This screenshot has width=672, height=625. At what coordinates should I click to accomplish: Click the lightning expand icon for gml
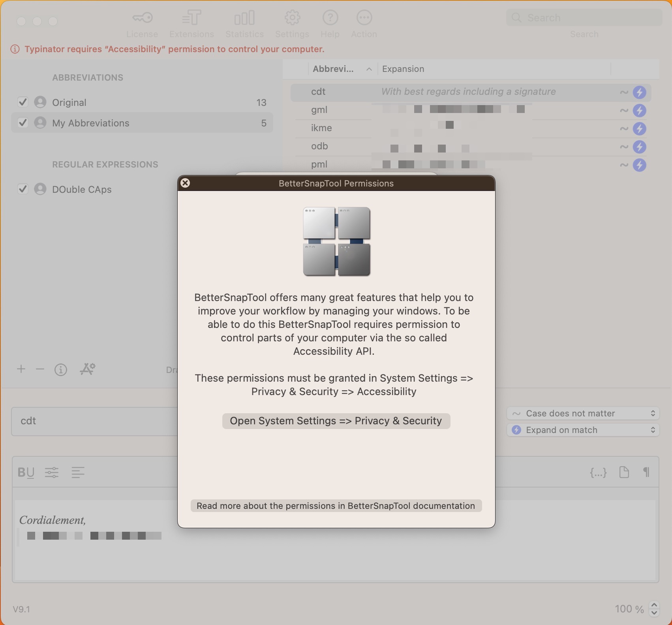coord(640,110)
